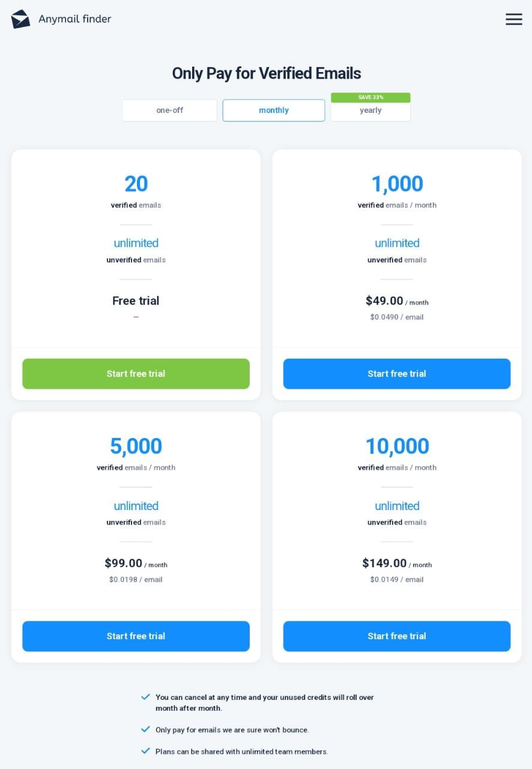This screenshot has height=769, width=532.
Task: Click the $99.00 / month price
Action: [x=136, y=564]
